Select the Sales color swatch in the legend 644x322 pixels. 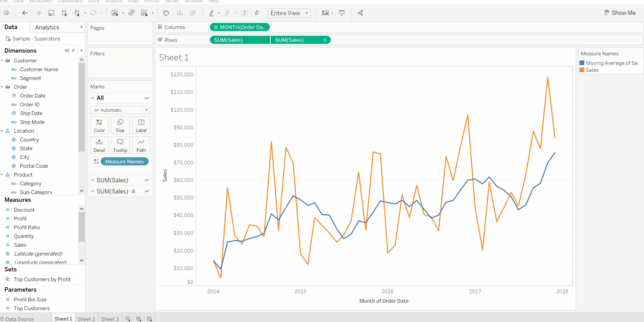coord(582,70)
